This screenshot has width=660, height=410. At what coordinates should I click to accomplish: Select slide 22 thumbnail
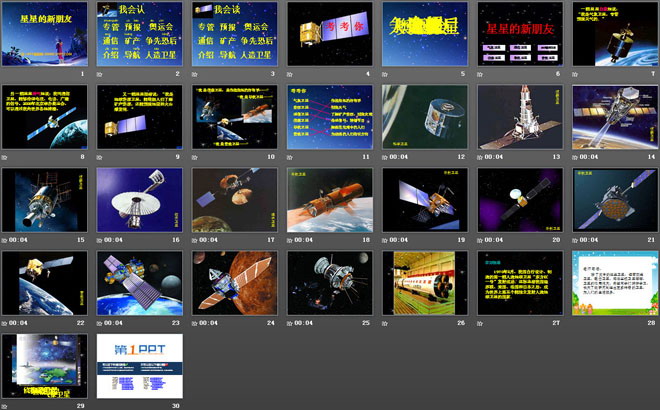point(45,283)
